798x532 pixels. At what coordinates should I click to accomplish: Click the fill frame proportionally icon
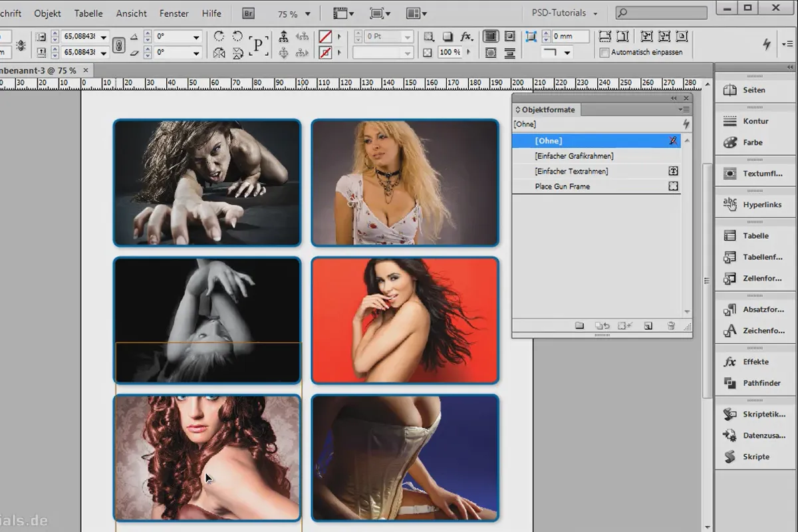(604, 37)
